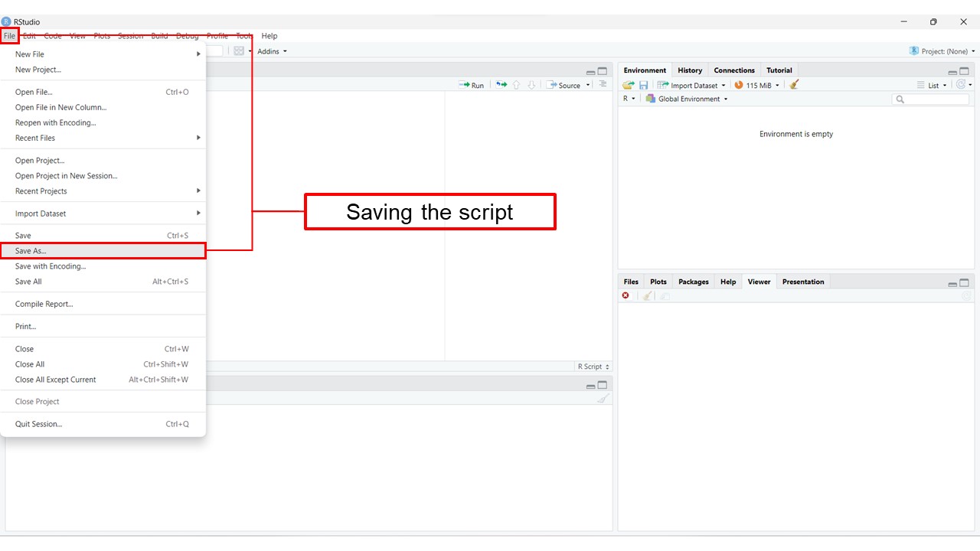The width and height of the screenshot is (980, 551).
Task: Switch to the Plots tab
Action: (658, 282)
